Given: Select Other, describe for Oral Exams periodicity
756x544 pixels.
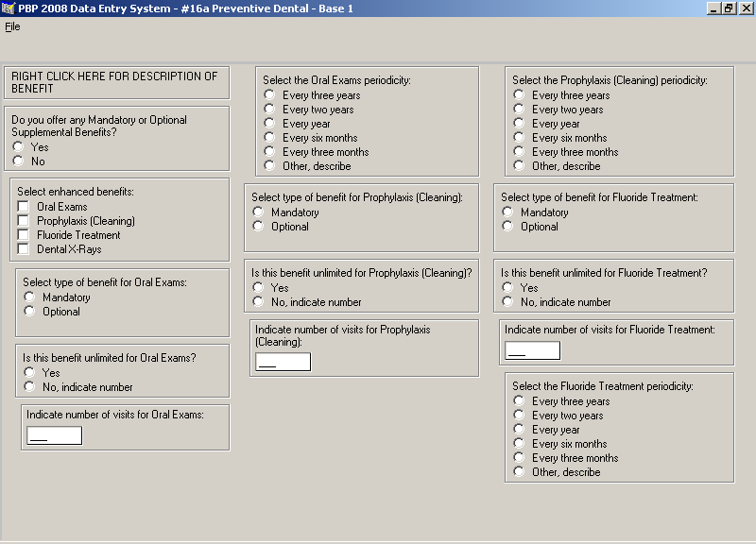Looking at the screenshot, I should click(x=269, y=166).
